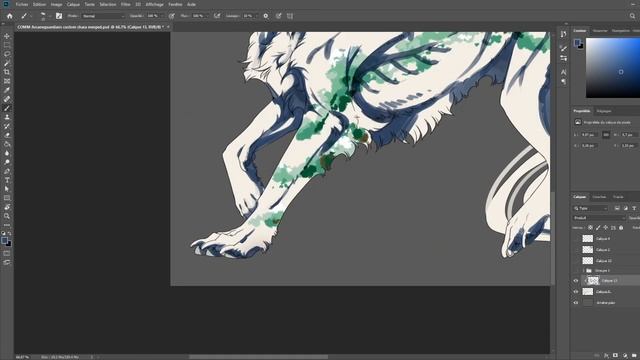Select the Calque 13 layer thumbnail
The image size is (640, 360).
[593, 280]
